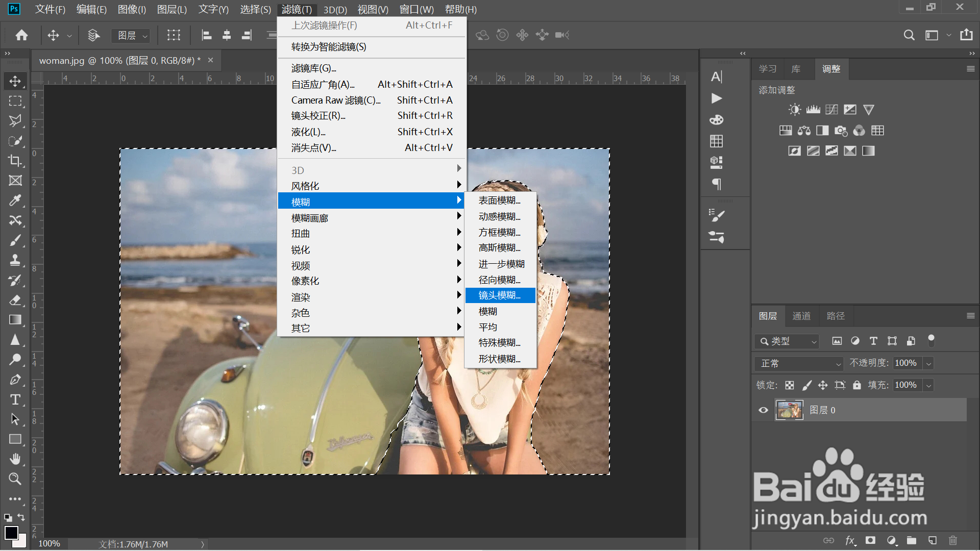Choose 镜头模糊 from blur submenu
The width and height of the screenshot is (980, 551).
point(499,295)
